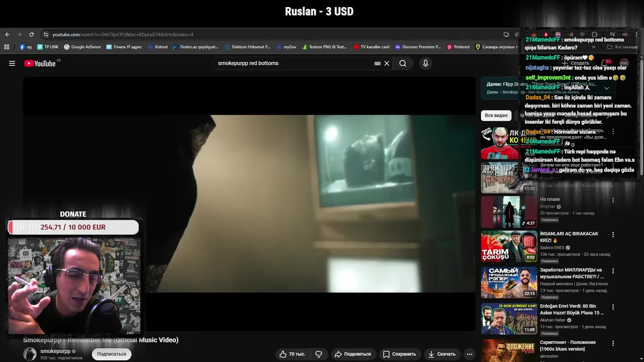Screen dimensions: 644x362
Task: Click 'Первый миллион | Денис Лагутенко' channel name
Action: pyautogui.click(x=574, y=284)
